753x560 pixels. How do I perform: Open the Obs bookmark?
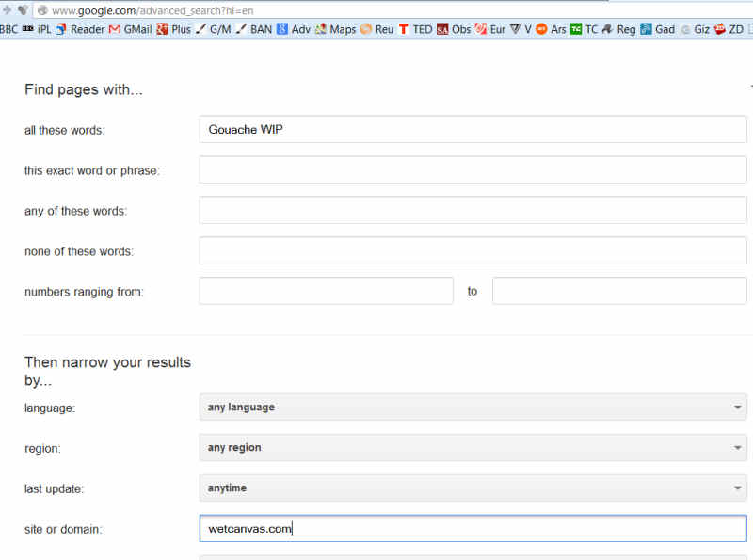454,30
